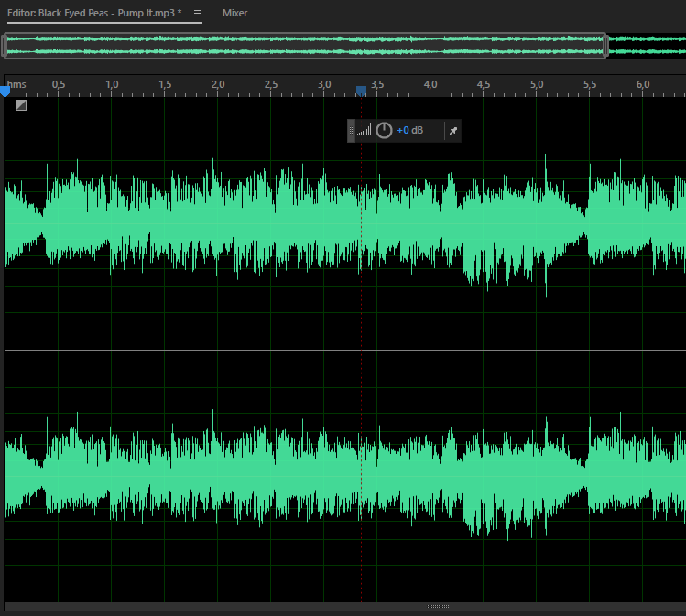
Task: Click the blue start marker at timeline origin
Action: [x=5, y=91]
